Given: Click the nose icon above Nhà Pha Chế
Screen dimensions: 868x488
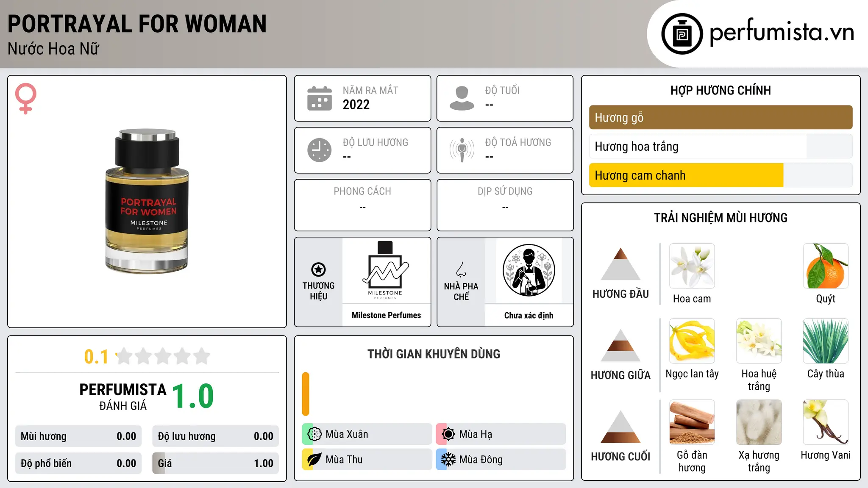Looking at the screenshot, I should click(461, 269).
